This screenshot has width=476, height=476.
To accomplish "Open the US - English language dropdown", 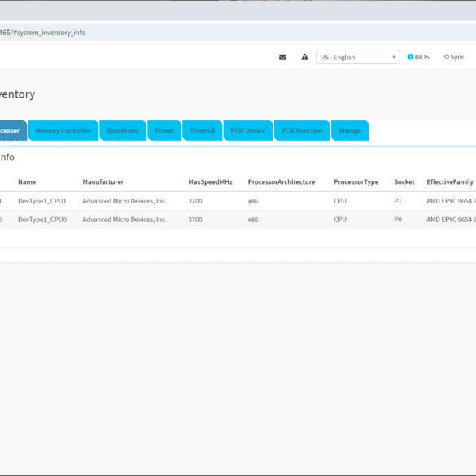I will pyautogui.click(x=357, y=57).
